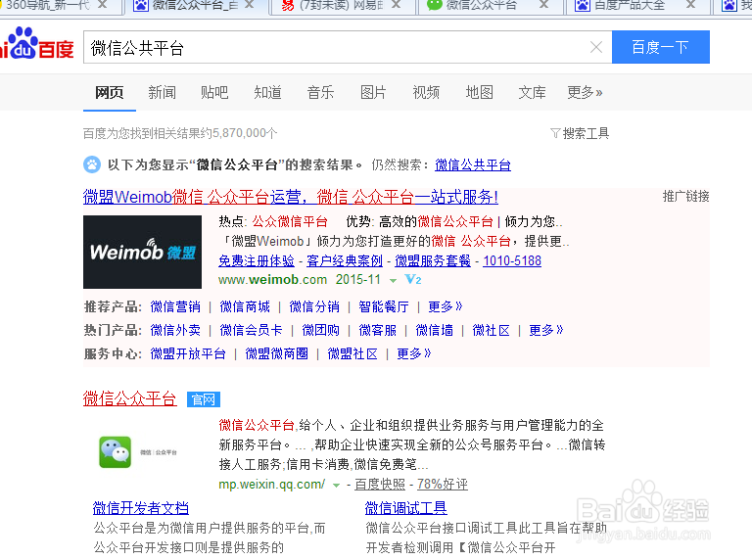Open the 微信开发者文档 sublink
This screenshot has width=752, height=560.
click(x=141, y=508)
